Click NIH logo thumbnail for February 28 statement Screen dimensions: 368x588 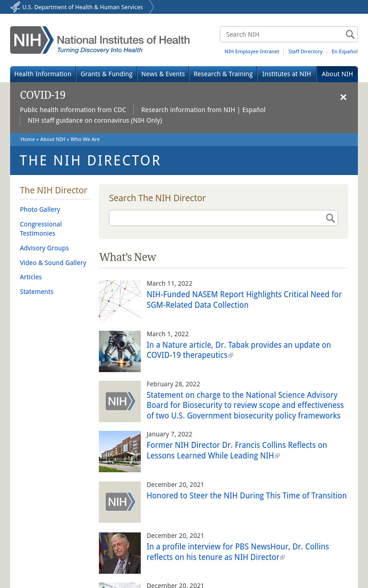coord(120,401)
